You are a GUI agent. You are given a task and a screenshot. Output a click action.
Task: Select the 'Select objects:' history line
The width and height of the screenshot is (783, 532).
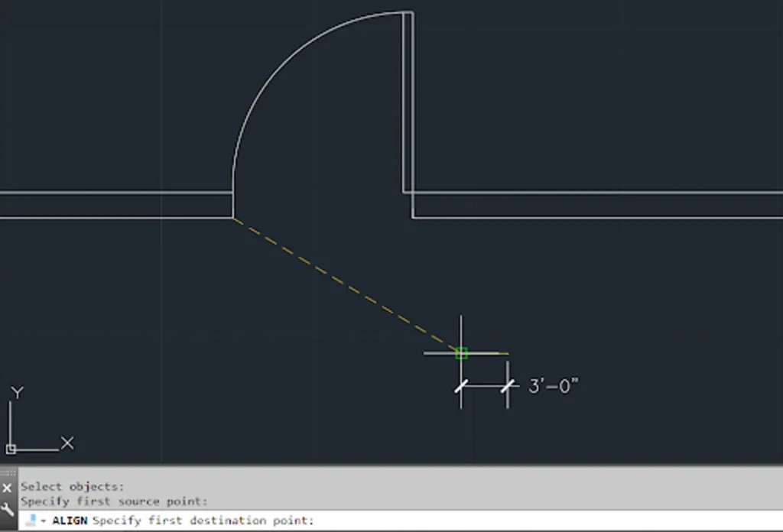pos(72,487)
